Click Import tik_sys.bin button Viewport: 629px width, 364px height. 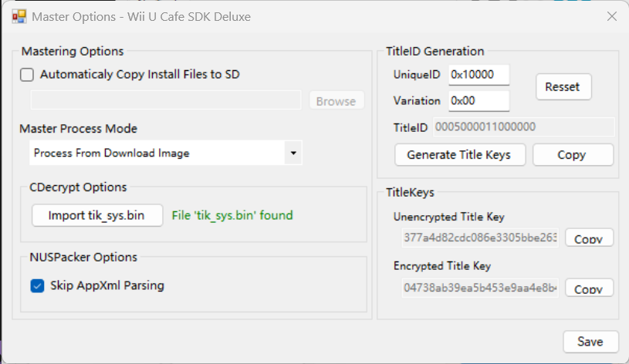[97, 216]
